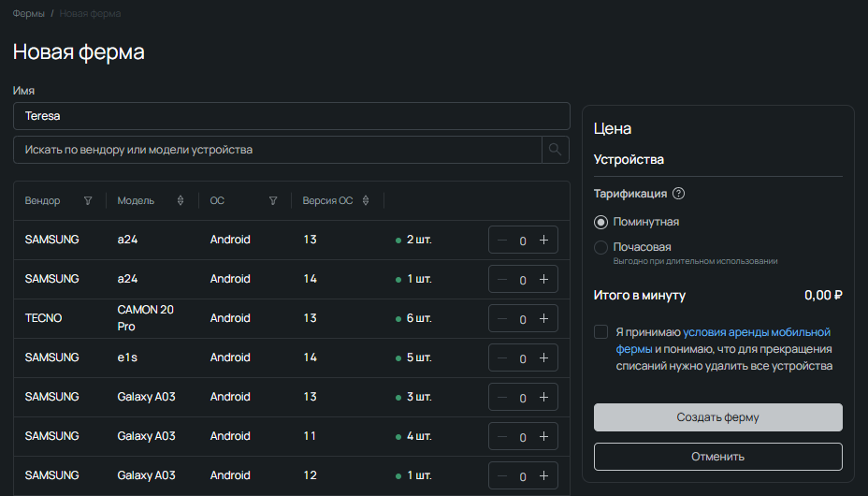Open the Вендор column filter icon
Image resolution: width=868 pixels, height=496 pixels.
click(88, 201)
